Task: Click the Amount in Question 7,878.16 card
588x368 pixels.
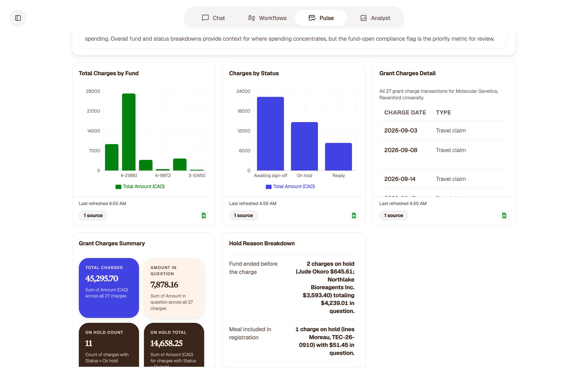Action: click(x=174, y=288)
